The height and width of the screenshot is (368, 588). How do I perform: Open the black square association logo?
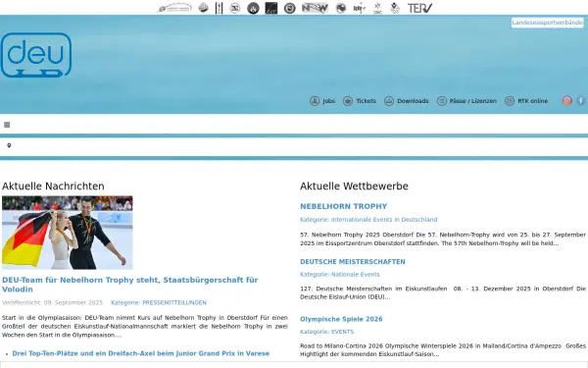tap(271, 8)
